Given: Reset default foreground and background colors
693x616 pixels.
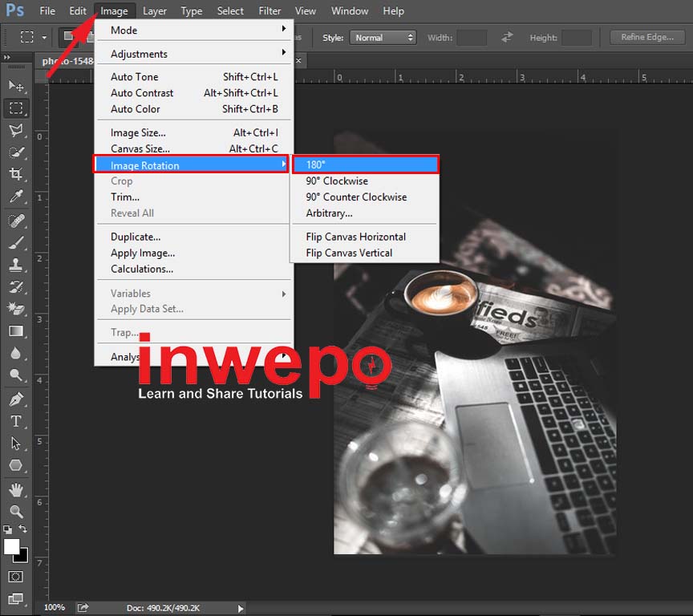Looking at the screenshot, I should (7, 529).
